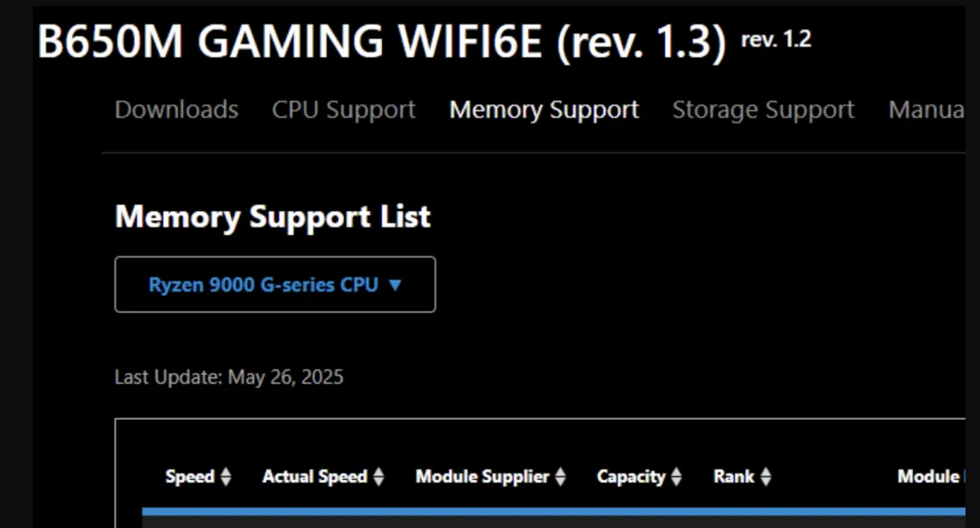
Task: Click the B650M GAMING WIFI6E title link
Action: point(381,40)
